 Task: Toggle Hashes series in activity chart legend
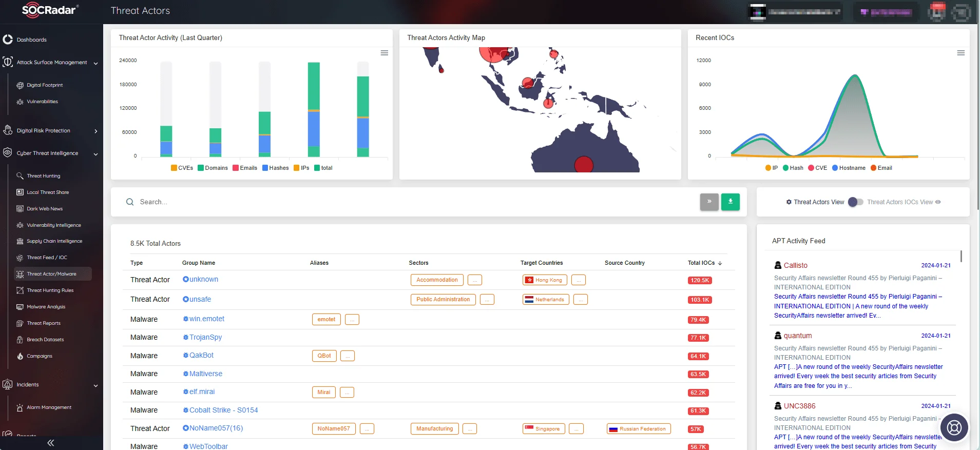pos(275,168)
